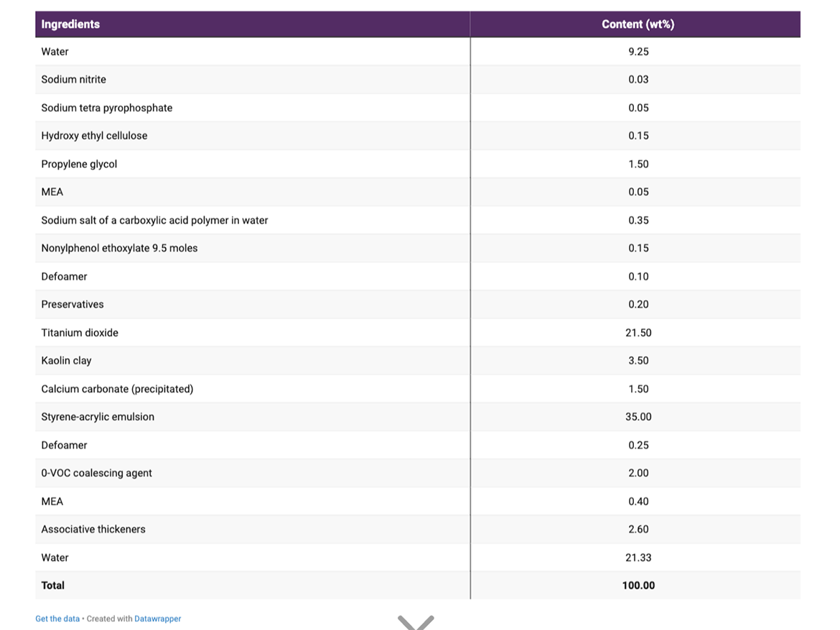Select the 0.20 content value
The height and width of the screenshot is (630, 840).
click(638, 304)
